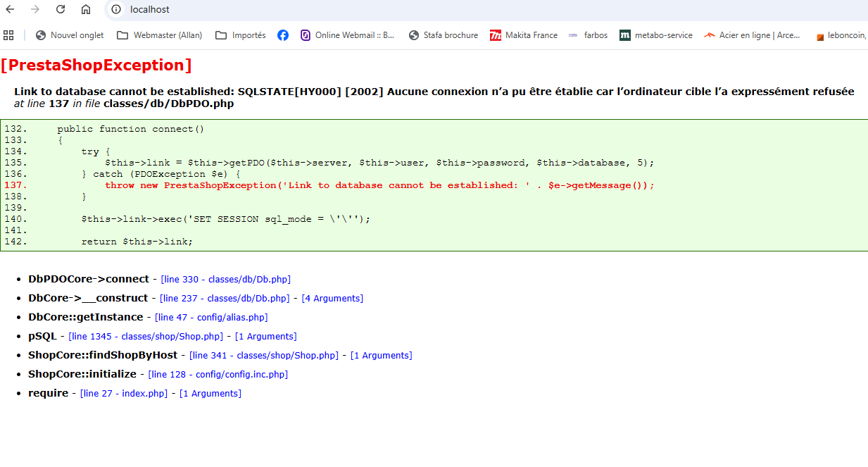Open the Importés bookmark folder
Viewport: 868px width, 467px height.
pos(241,35)
